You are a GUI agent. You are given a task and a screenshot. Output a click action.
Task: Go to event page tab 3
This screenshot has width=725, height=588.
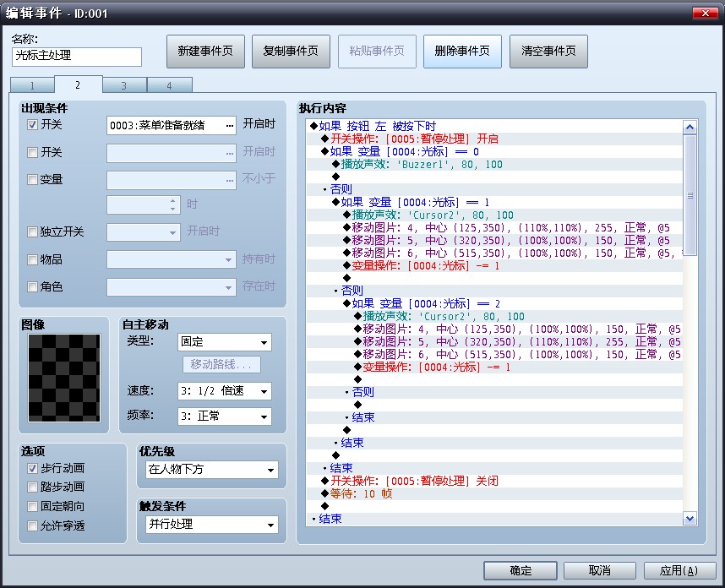click(x=124, y=85)
